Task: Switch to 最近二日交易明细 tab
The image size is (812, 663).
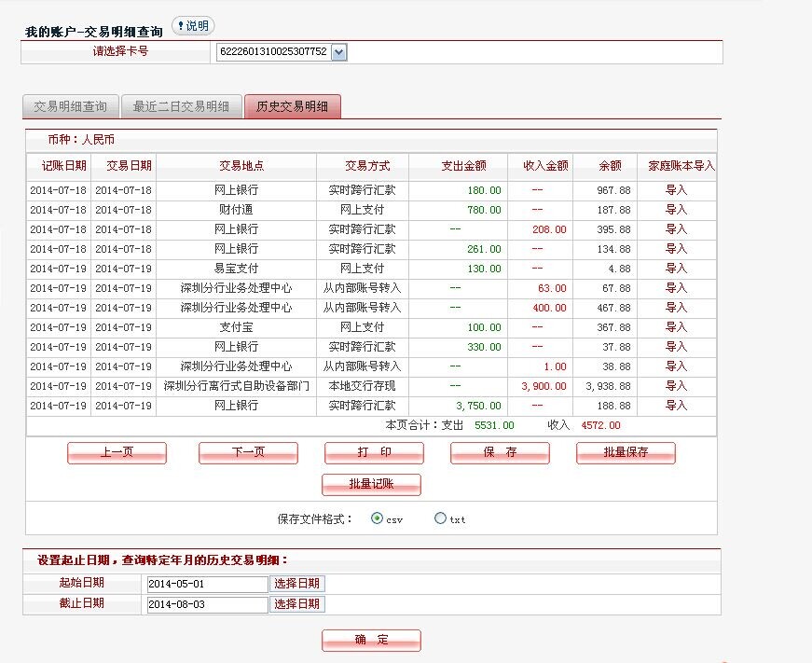Action: coord(181,106)
